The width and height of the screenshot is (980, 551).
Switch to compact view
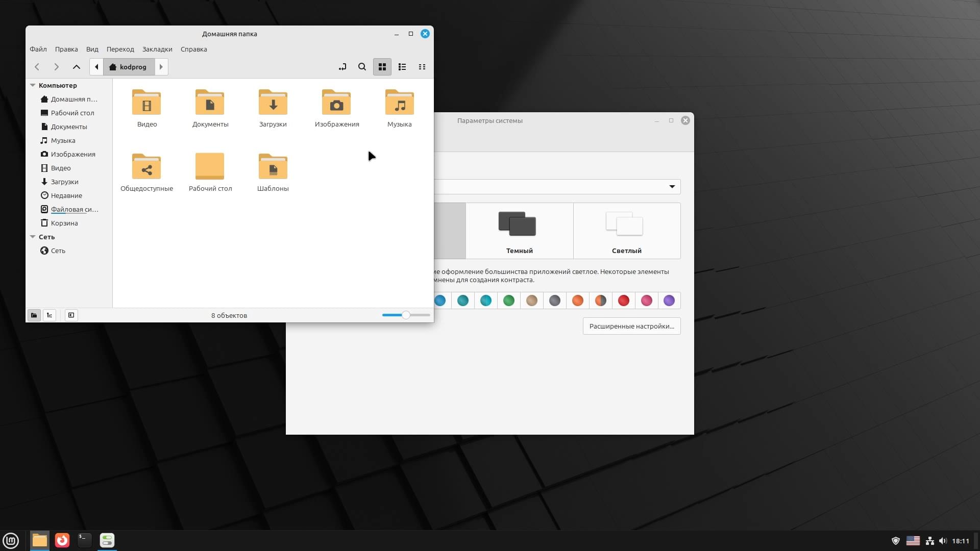(x=422, y=67)
